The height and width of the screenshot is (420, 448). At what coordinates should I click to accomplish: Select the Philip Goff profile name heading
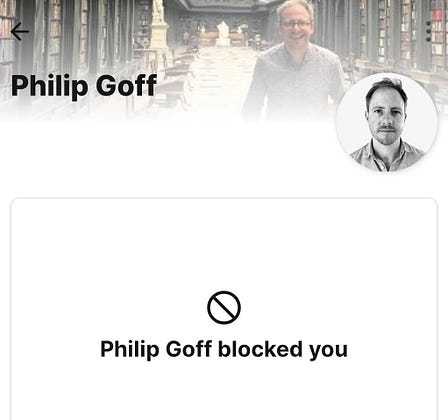point(84,86)
